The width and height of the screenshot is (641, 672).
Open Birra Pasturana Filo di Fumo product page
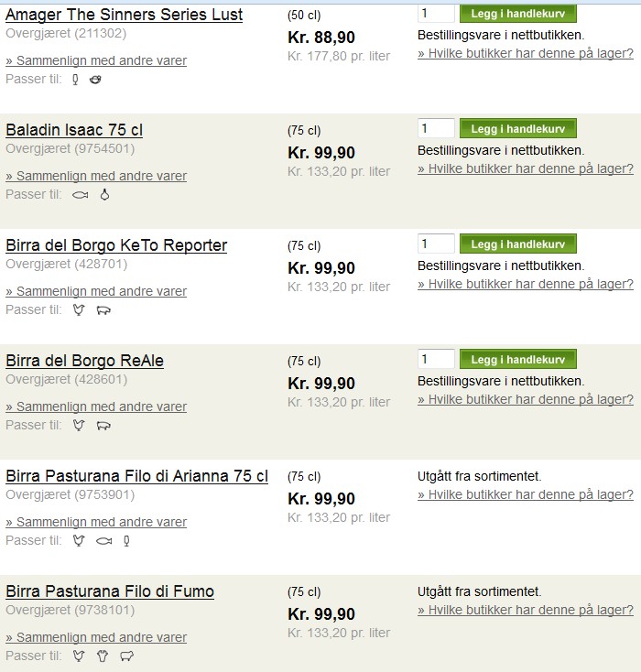[110, 591]
